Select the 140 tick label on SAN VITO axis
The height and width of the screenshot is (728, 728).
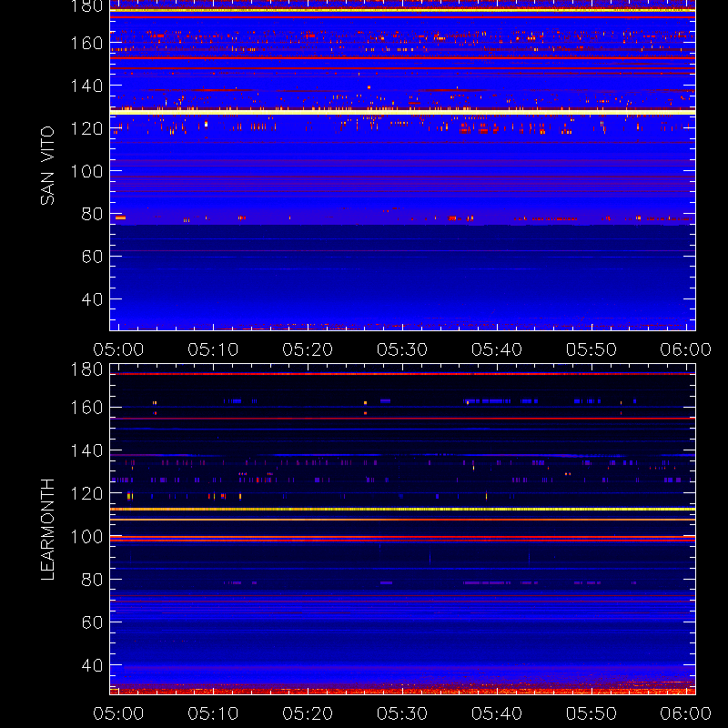point(86,86)
